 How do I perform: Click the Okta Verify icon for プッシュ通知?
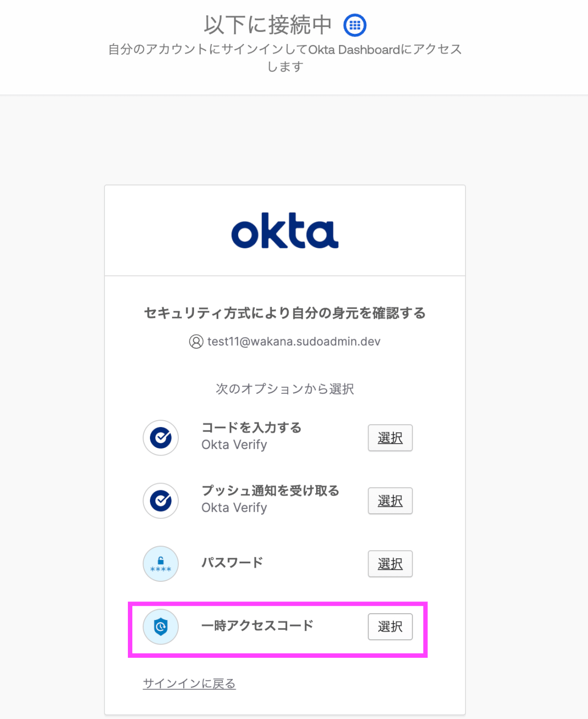click(x=161, y=501)
